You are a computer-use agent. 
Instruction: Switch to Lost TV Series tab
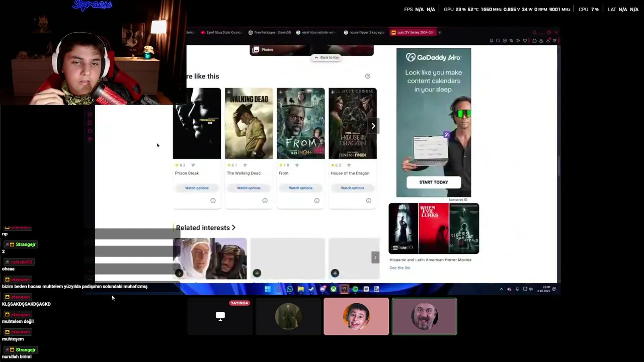coord(413,32)
